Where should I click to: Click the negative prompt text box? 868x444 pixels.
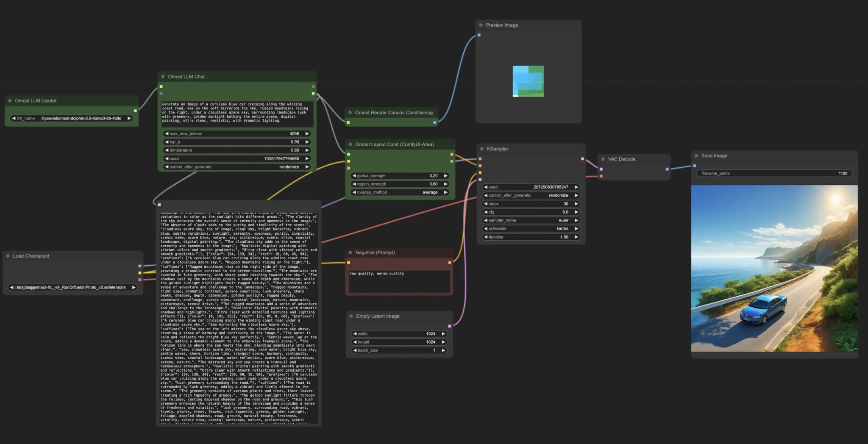pyautogui.click(x=399, y=281)
